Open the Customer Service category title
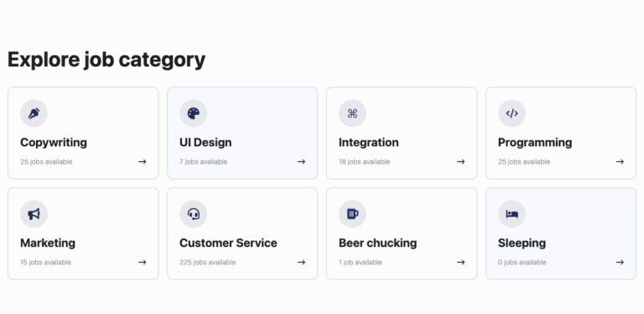The height and width of the screenshot is (314, 644). pos(228,243)
